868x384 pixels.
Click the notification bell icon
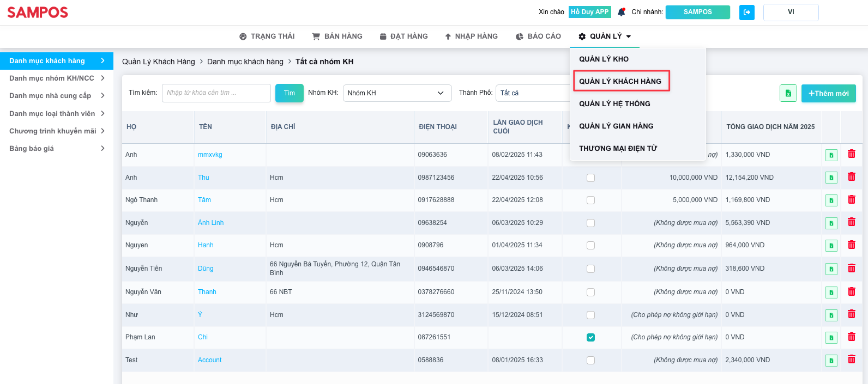click(x=621, y=12)
